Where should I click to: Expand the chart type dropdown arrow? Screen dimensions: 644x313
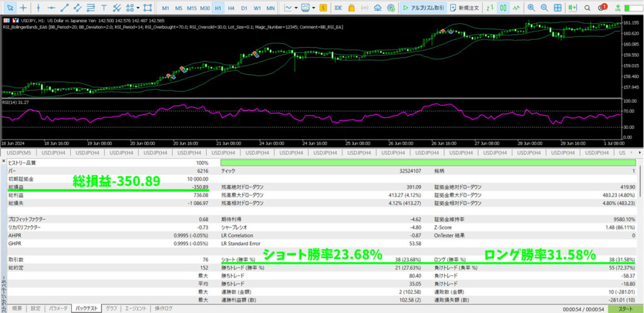[296, 8]
